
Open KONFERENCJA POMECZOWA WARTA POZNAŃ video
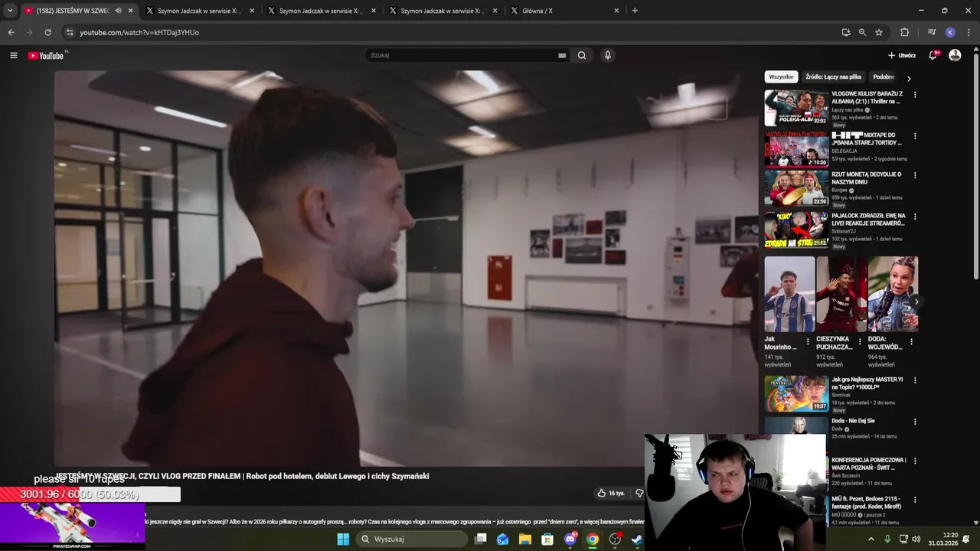(869, 464)
